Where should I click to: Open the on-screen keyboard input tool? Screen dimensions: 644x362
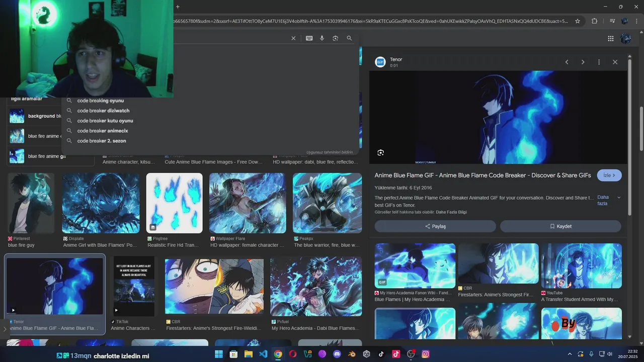click(x=309, y=38)
